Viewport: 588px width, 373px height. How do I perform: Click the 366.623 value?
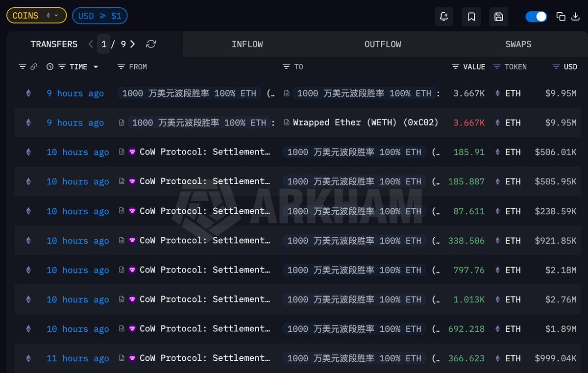pos(466,358)
